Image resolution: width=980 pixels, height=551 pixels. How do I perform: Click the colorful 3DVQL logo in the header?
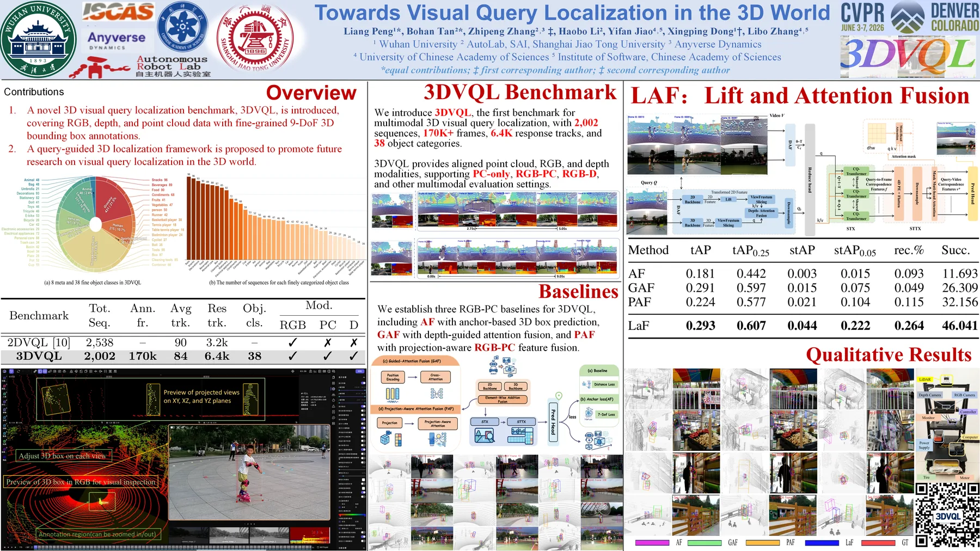[x=908, y=58]
